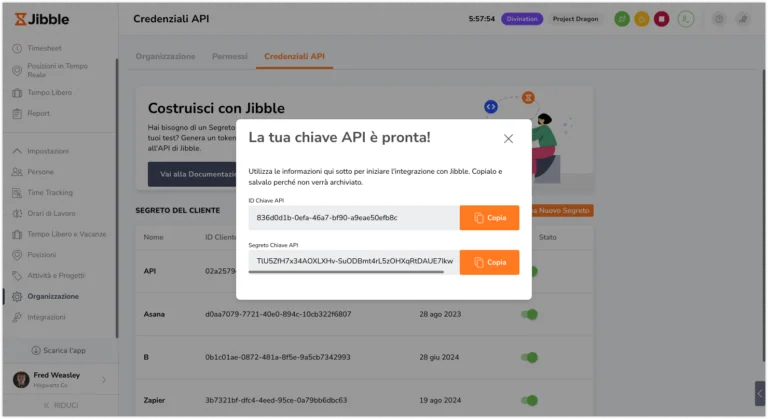This screenshot has width=768, height=419.
Task: Click the green switch activity button
Action: point(622,19)
